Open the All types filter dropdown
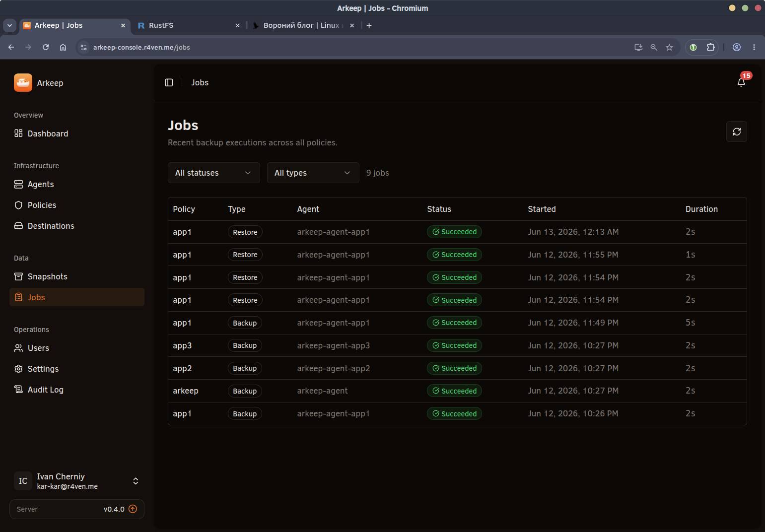This screenshot has width=765, height=532. (x=313, y=173)
